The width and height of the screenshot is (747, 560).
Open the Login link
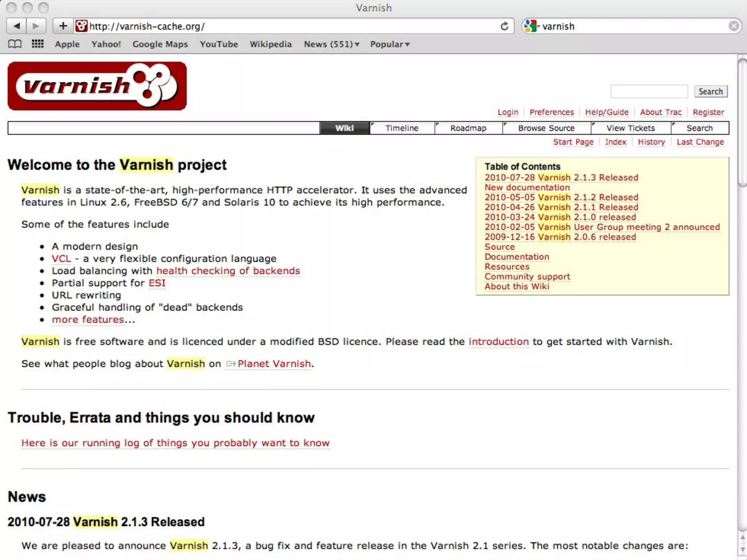pyautogui.click(x=508, y=112)
